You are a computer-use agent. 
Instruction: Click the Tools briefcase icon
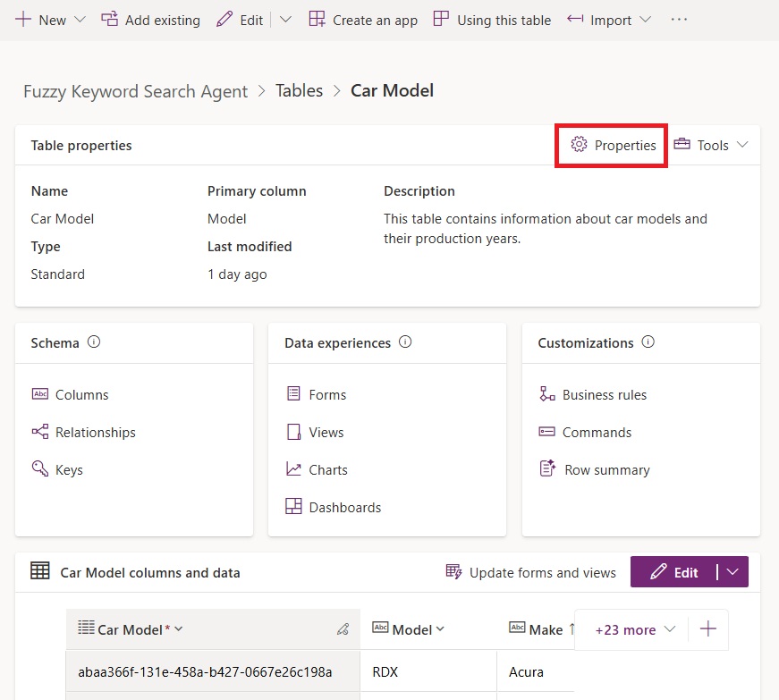point(682,144)
